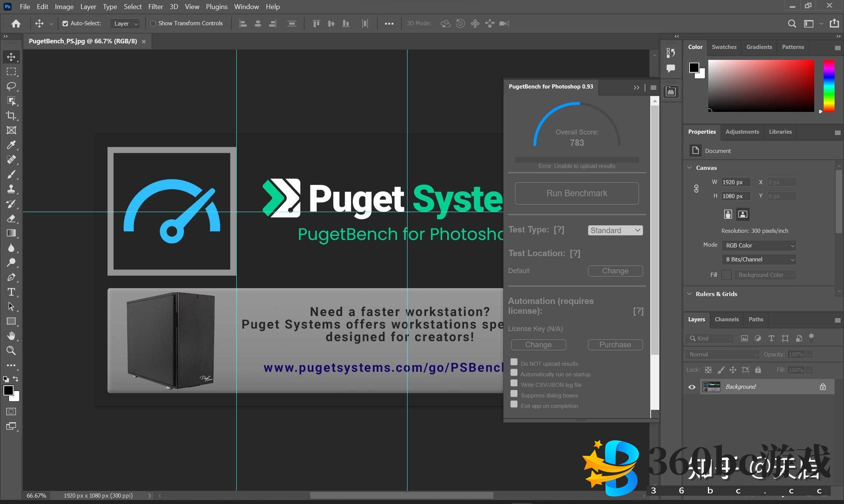Screen dimensions: 844x504
Task: Select the Lasso tool
Action: pos(11,86)
